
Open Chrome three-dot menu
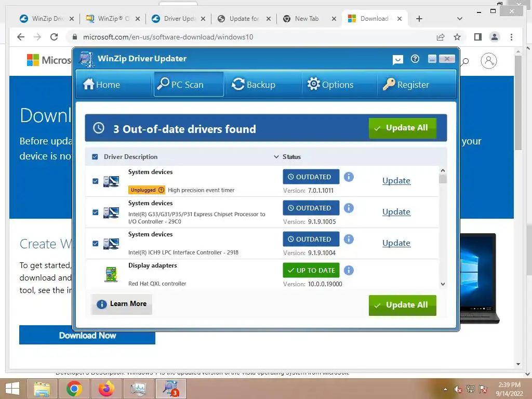(511, 37)
